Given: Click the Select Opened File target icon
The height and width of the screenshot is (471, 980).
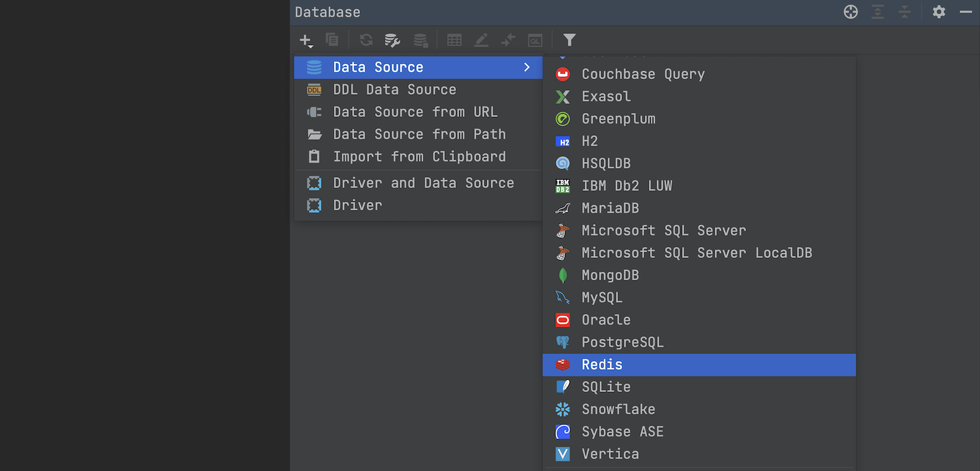Looking at the screenshot, I should click(x=850, y=12).
